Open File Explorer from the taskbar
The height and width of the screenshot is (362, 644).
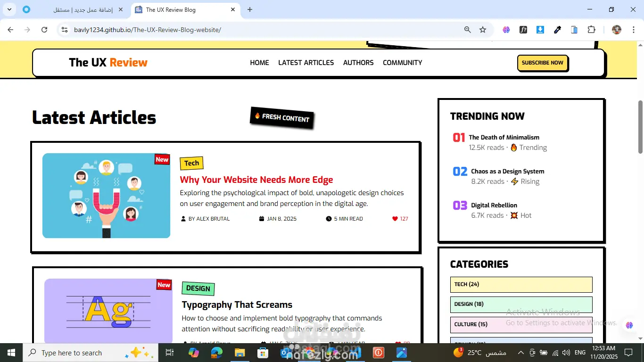click(x=240, y=353)
